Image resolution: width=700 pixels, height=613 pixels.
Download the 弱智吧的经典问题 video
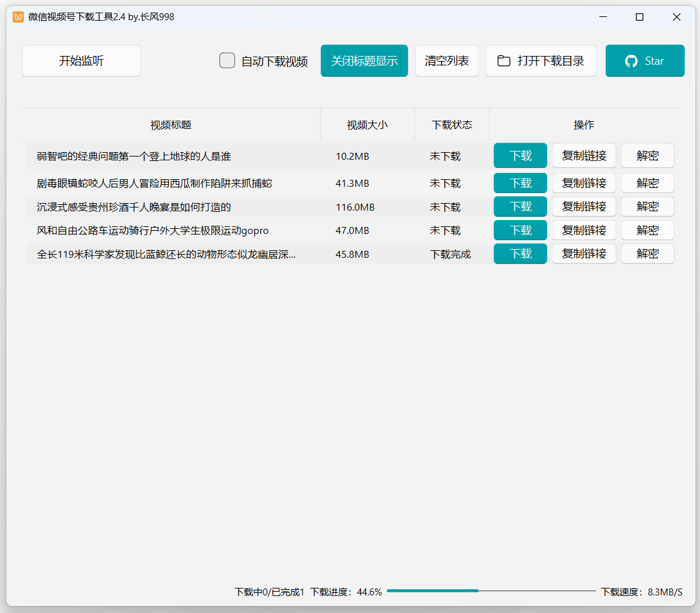[x=520, y=155]
